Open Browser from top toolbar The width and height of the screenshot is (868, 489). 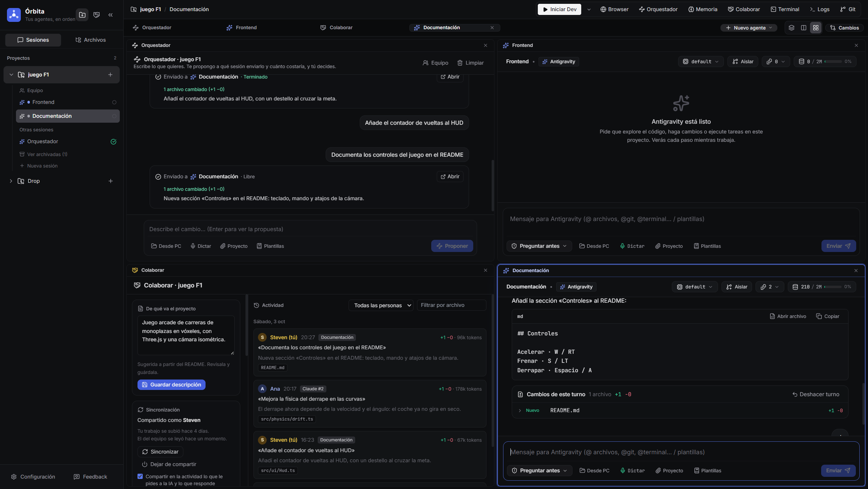click(615, 9)
